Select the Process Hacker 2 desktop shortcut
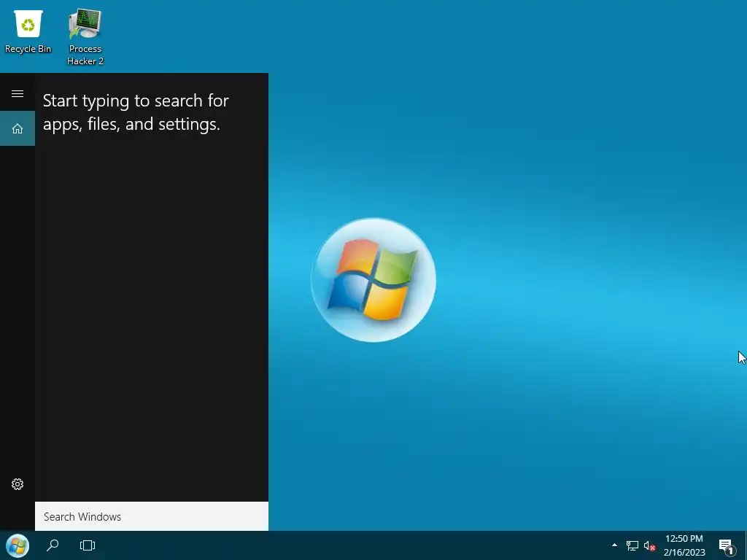This screenshot has width=747, height=560. (x=85, y=37)
